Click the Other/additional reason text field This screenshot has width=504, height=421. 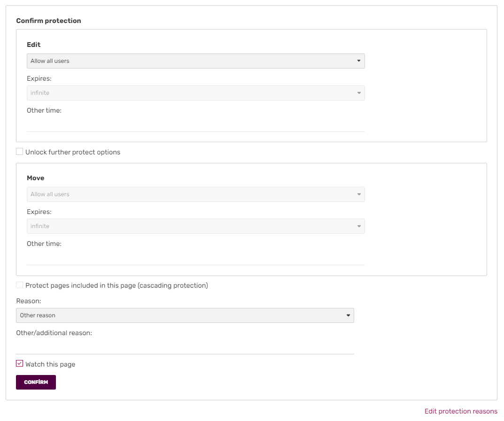pos(185,347)
